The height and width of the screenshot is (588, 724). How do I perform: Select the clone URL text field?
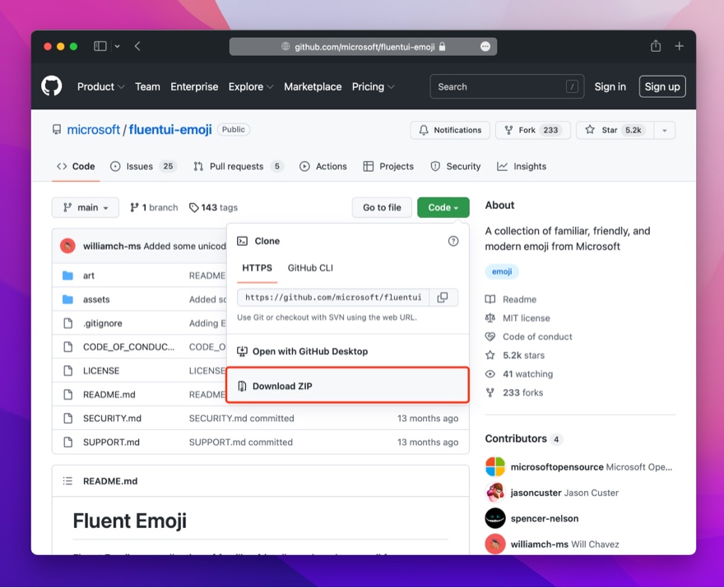(x=333, y=297)
